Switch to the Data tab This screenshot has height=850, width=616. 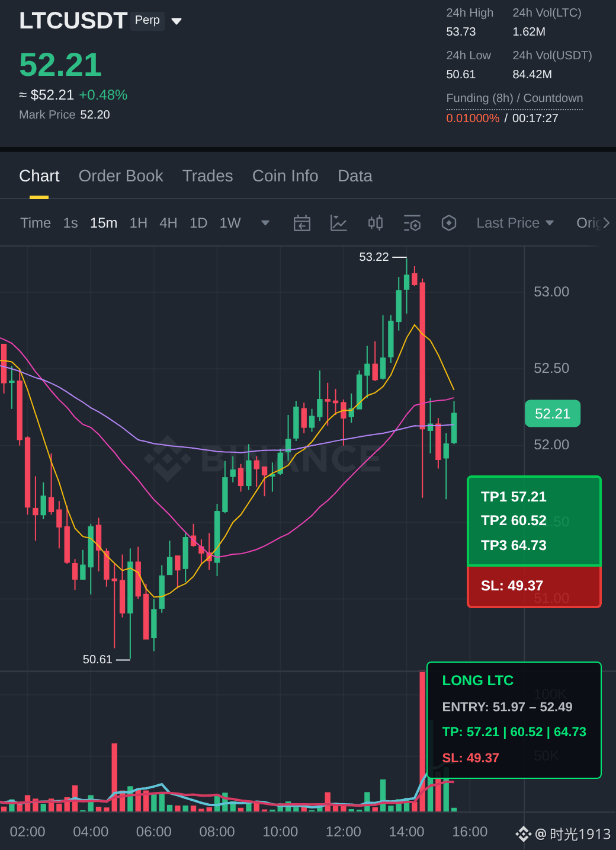click(x=355, y=176)
